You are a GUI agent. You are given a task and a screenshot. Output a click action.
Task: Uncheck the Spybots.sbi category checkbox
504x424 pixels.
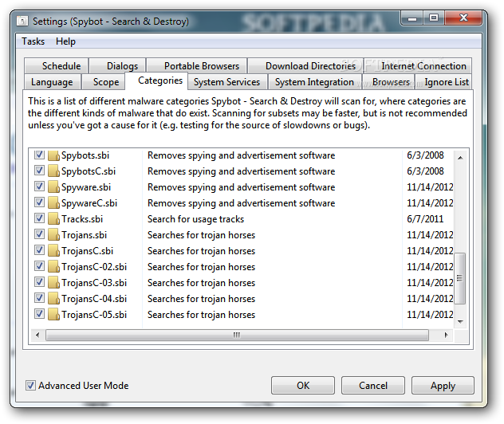point(39,155)
